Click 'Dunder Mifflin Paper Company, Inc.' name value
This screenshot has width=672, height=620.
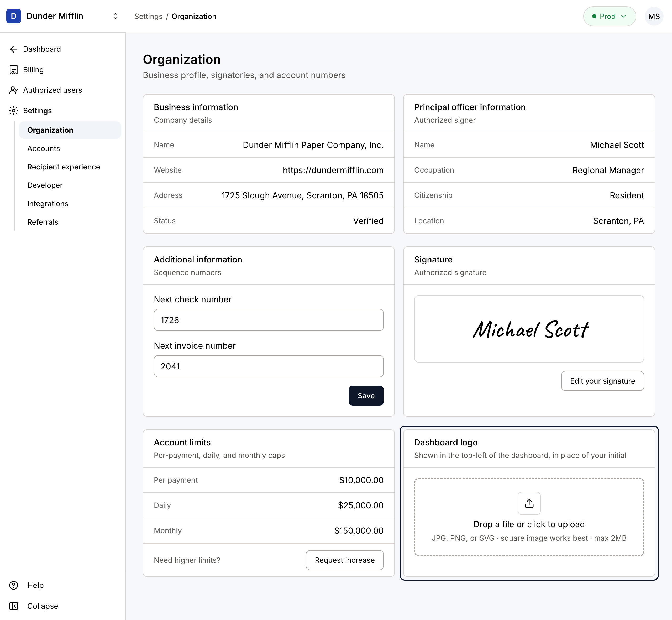point(313,145)
